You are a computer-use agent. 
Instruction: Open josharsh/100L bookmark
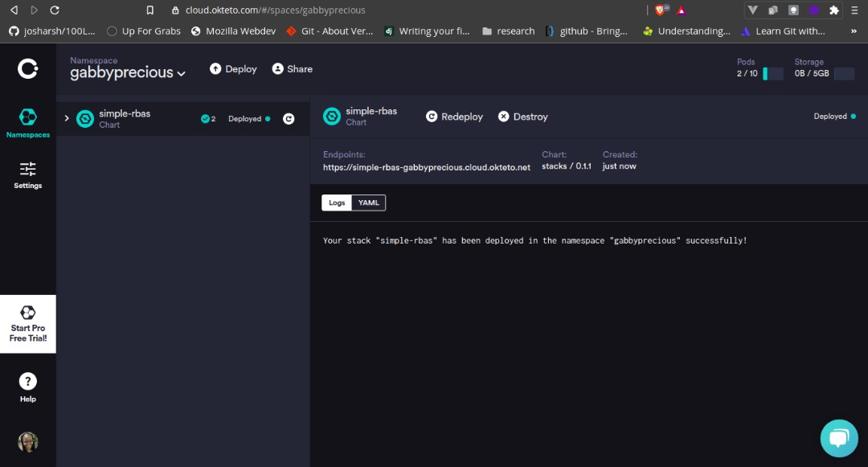click(52, 31)
